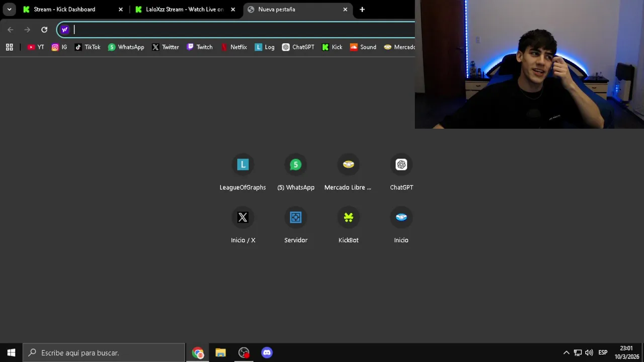Go back to the previous page
The width and height of the screenshot is (644, 362).
pyautogui.click(x=11, y=30)
